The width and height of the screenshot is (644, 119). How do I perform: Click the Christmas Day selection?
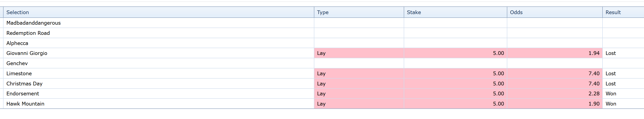click(24, 84)
